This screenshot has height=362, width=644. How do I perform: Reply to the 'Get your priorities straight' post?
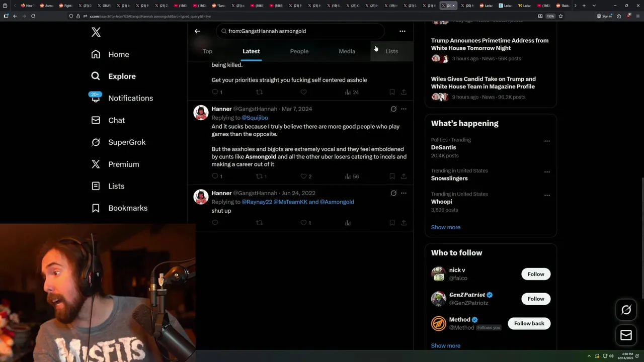click(217, 92)
